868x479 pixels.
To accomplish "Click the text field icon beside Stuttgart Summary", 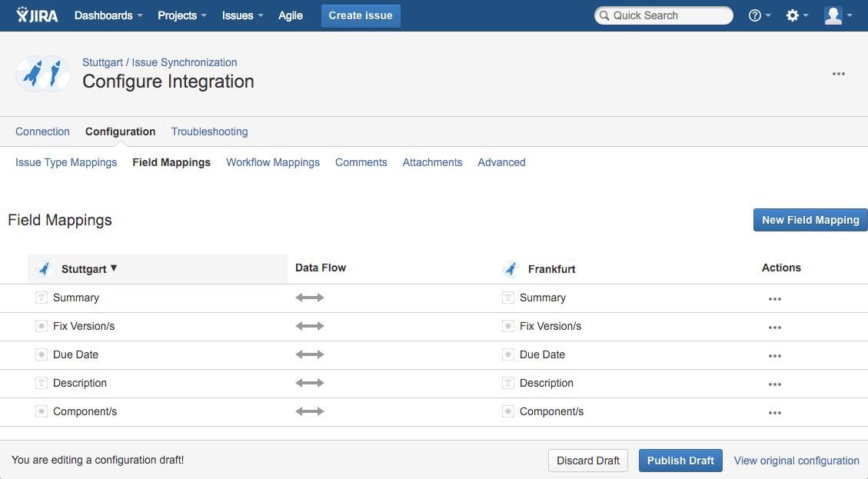I will [x=42, y=298].
